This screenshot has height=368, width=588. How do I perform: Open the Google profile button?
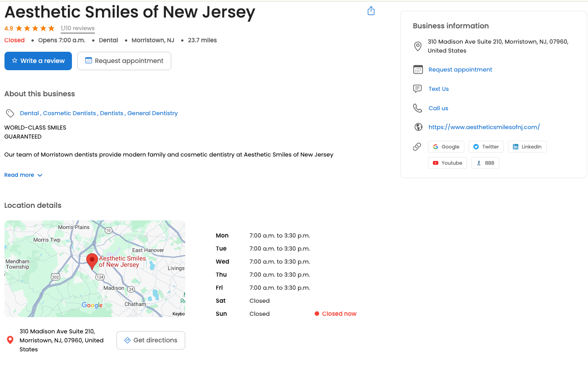(446, 147)
